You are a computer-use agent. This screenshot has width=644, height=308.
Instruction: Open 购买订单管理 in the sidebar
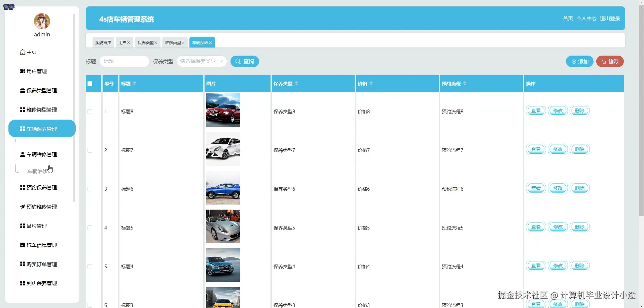coord(38,265)
